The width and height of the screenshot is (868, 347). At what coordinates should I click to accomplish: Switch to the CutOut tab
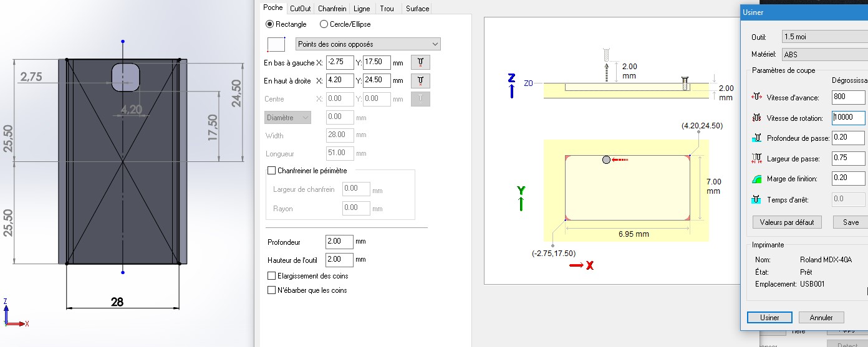301,9
